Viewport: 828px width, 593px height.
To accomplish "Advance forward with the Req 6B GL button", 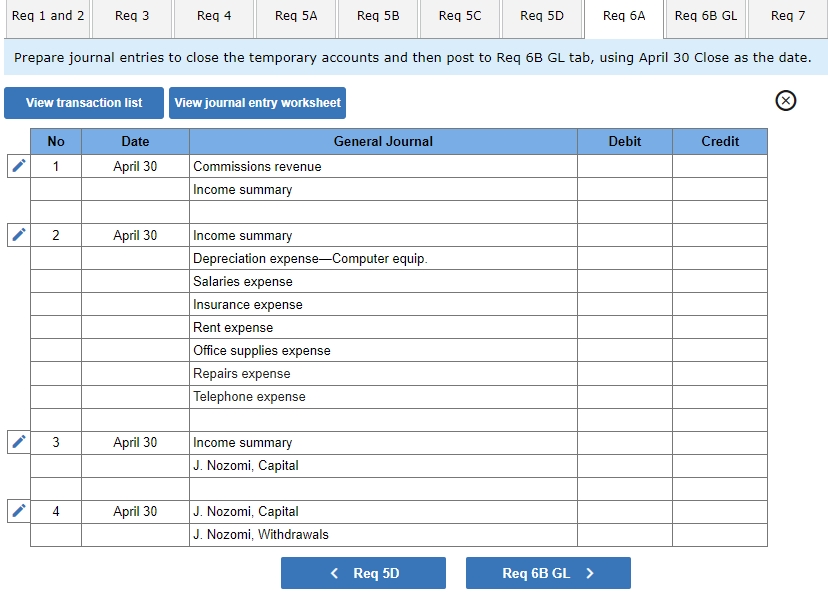I will pyautogui.click(x=548, y=572).
